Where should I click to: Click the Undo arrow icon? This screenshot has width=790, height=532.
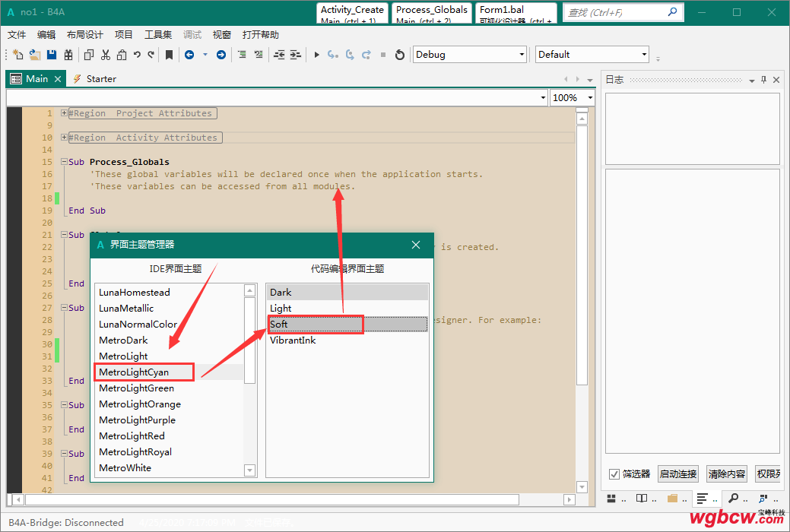[x=137, y=55]
